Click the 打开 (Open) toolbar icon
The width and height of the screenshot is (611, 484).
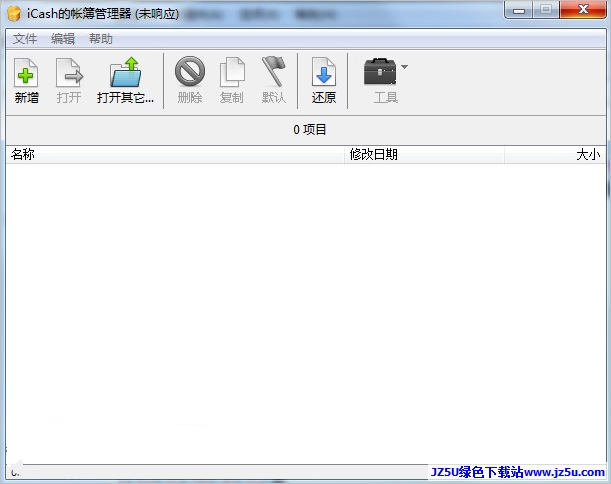pos(69,73)
